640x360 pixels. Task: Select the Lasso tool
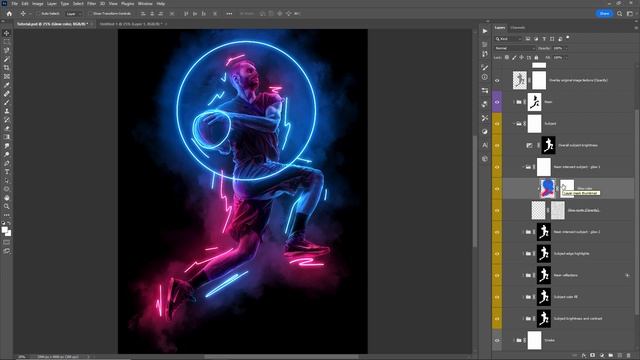tap(7, 51)
